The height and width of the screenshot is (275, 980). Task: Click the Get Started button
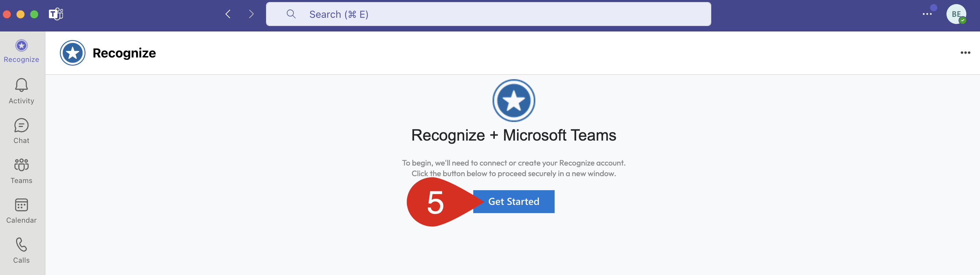513,201
